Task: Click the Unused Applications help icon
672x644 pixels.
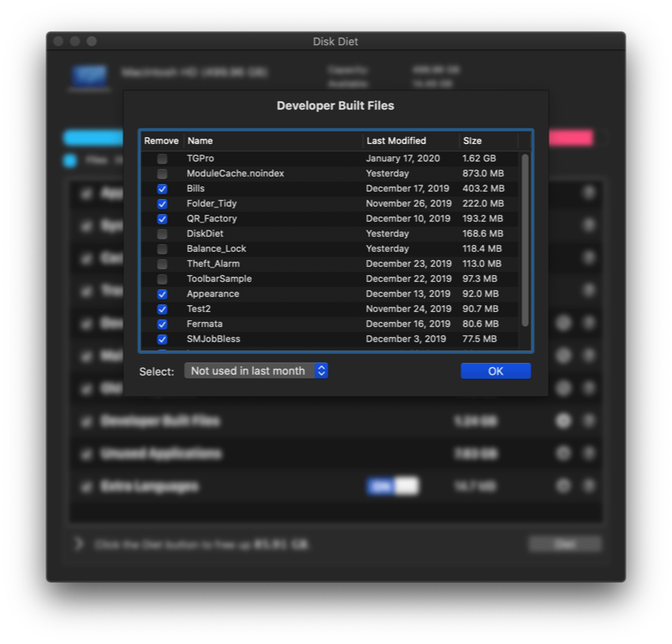Action: click(x=589, y=453)
